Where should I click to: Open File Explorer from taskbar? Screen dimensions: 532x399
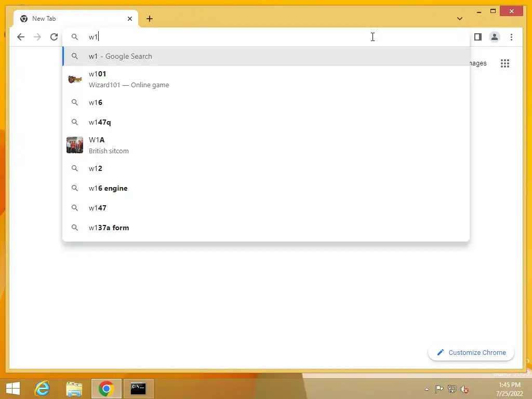point(74,389)
